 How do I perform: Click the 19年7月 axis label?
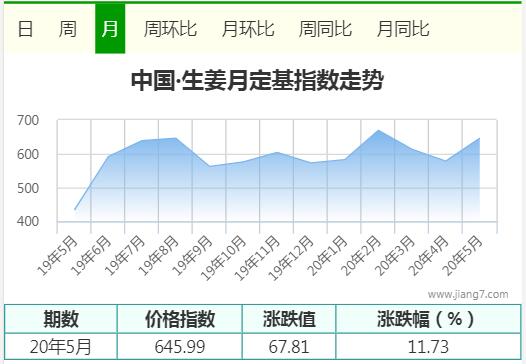125,256
